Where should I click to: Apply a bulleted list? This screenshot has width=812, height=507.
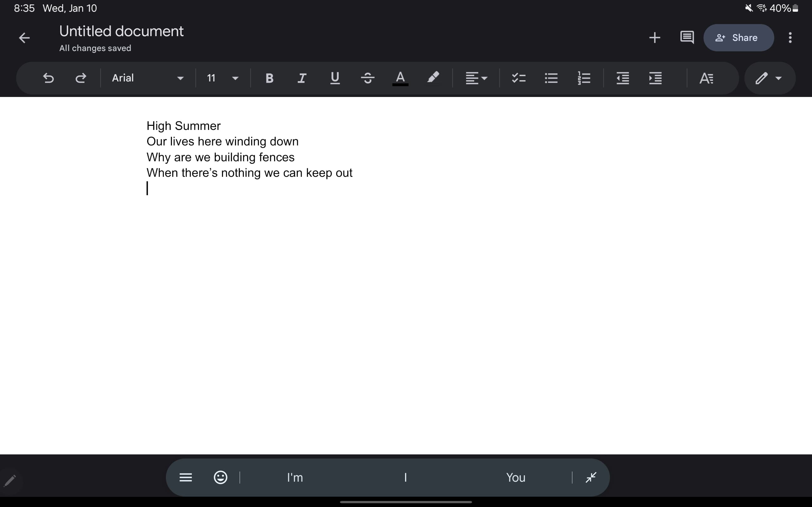[x=551, y=78]
